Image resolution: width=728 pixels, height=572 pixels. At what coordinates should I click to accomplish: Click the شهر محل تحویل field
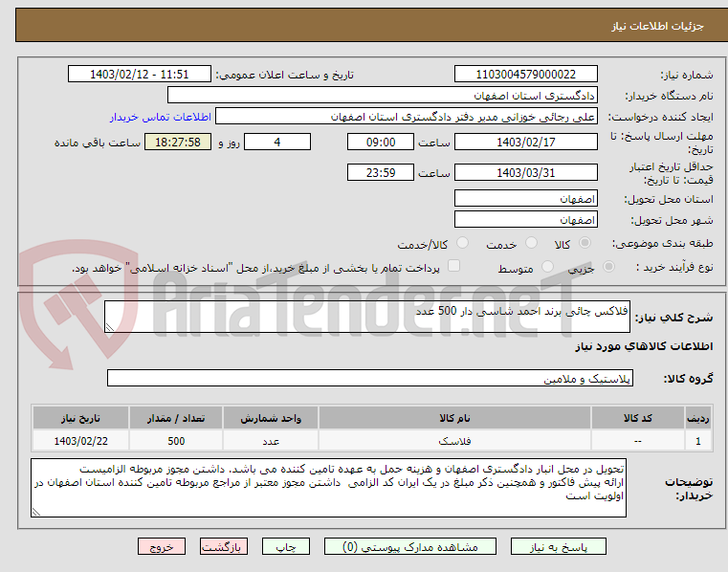[x=525, y=219]
